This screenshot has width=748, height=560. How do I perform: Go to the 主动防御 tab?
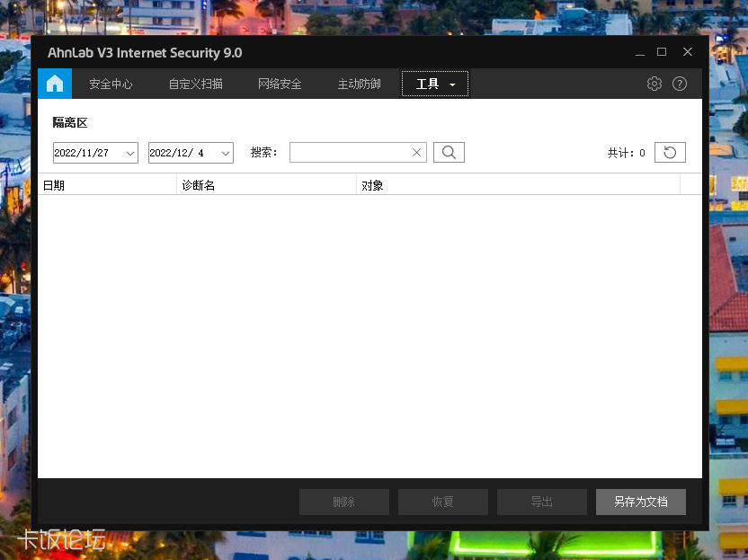pos(359,83)
